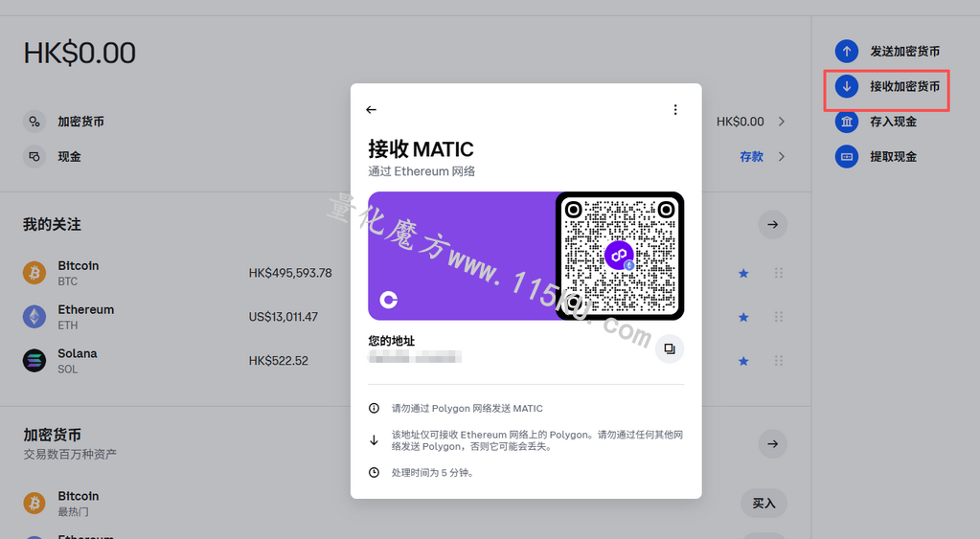
Task: Click the blurred address under 您的地址
Action: point(415,357)
